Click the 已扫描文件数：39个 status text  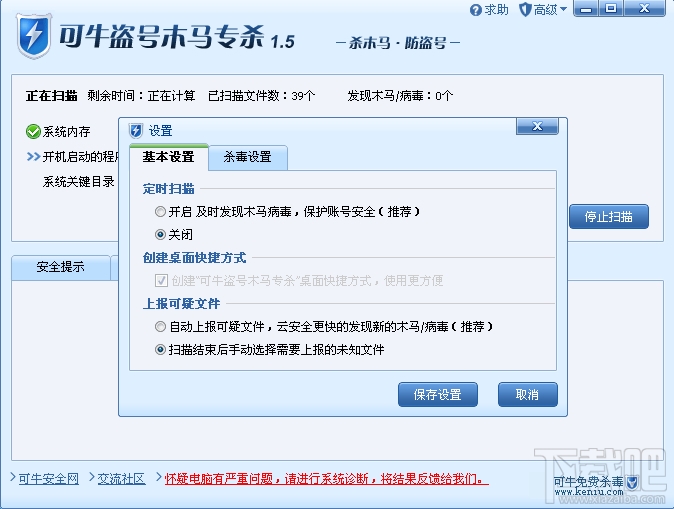[261, 95]
